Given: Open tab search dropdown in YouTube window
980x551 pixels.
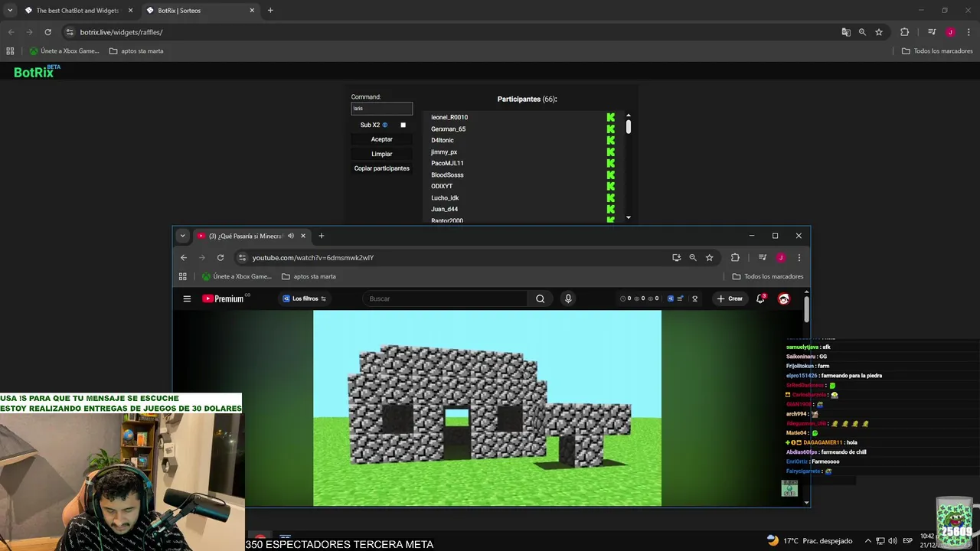Looking at the screenshot, I should coord(182,236).
